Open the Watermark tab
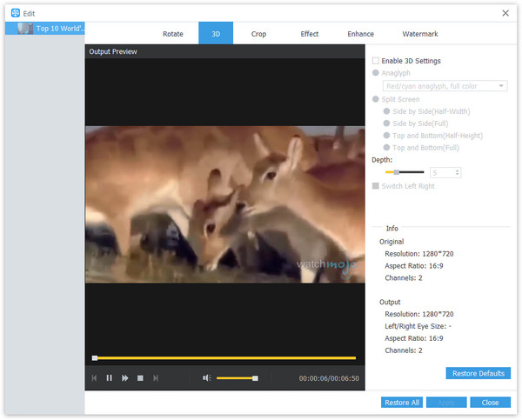Viewport: 522px width, 420px height. 419,34
